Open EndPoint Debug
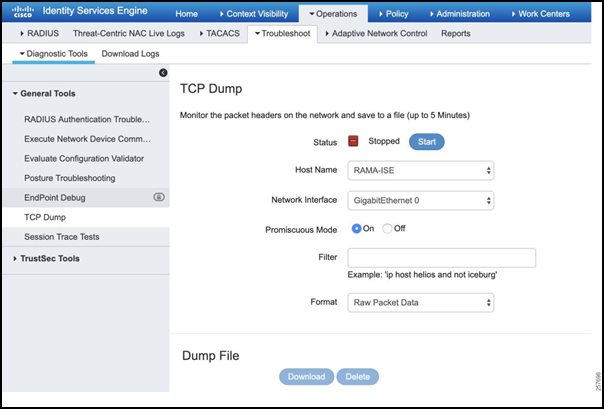Image resolution: width=604 pixels, height=409 pixels. click(x=55, y=198)
